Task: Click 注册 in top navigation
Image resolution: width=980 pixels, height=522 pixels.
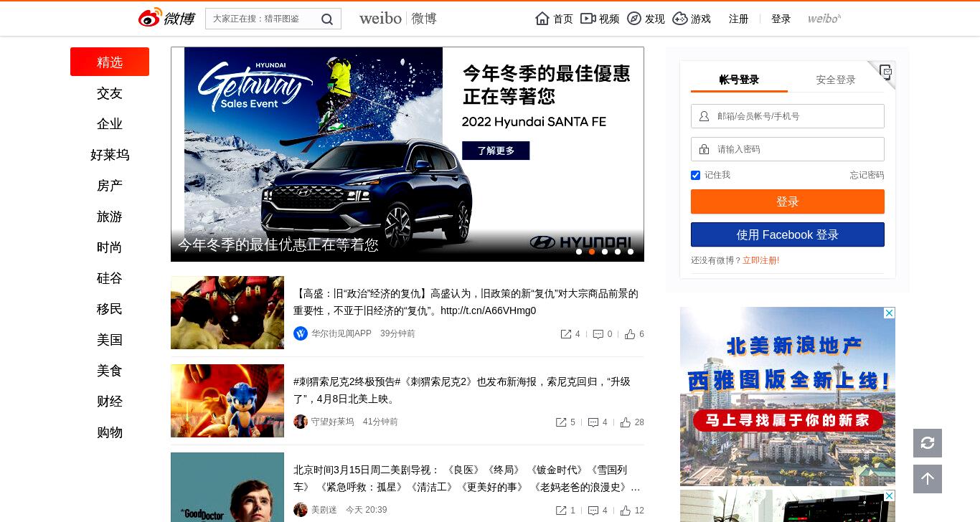Action: click(739, 19)
